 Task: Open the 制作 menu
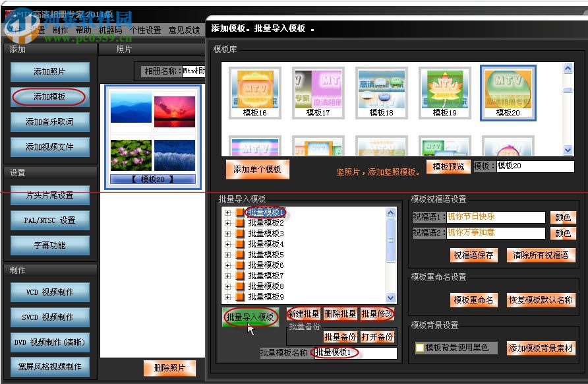[x=61, y=30]
